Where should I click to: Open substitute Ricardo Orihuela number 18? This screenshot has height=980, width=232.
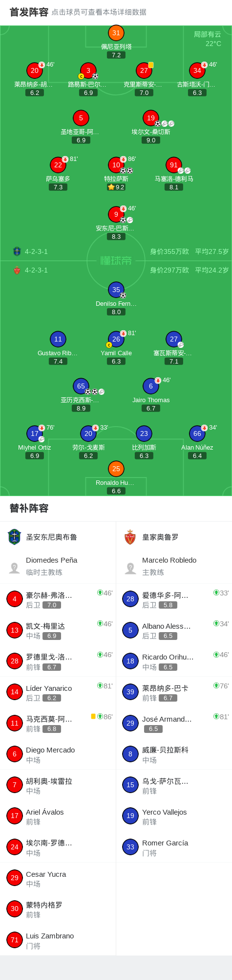(x=174, y=661)
